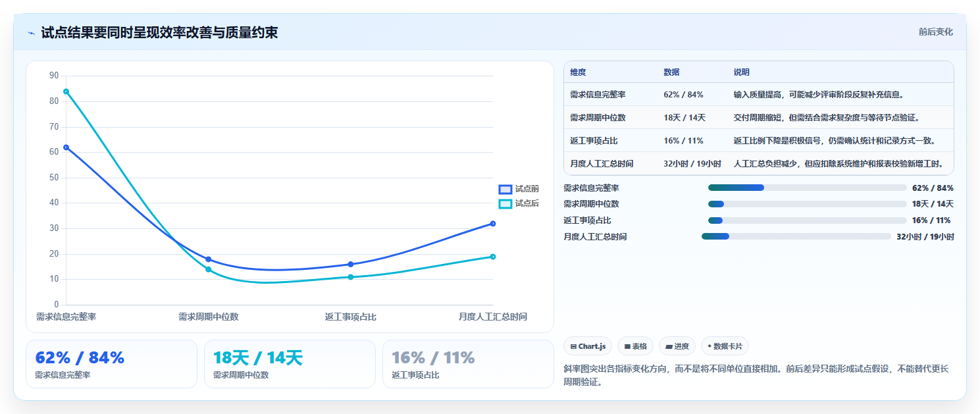This screenshot has height=414, width=980.
Task: Select the 试点前 point at 需求信息完整率
Action: pos(66,147)
